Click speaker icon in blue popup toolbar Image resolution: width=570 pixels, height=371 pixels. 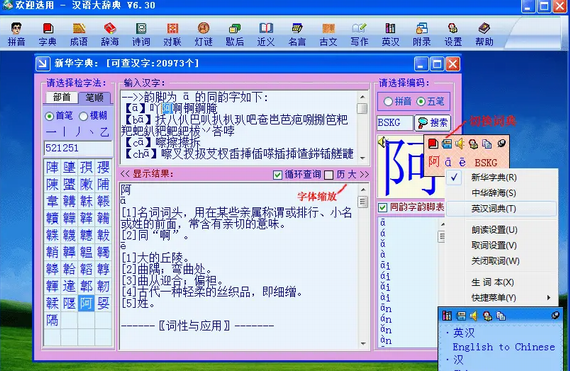point(473,316)
